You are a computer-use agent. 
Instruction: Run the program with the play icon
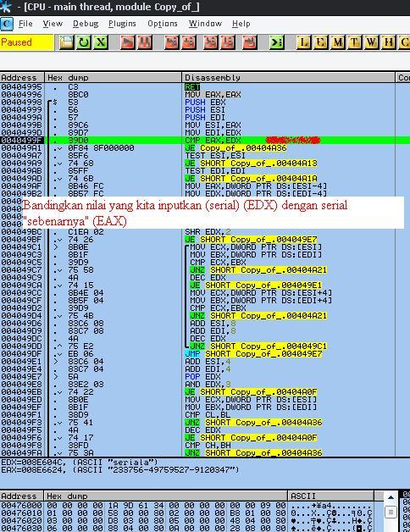click(128, 42)
